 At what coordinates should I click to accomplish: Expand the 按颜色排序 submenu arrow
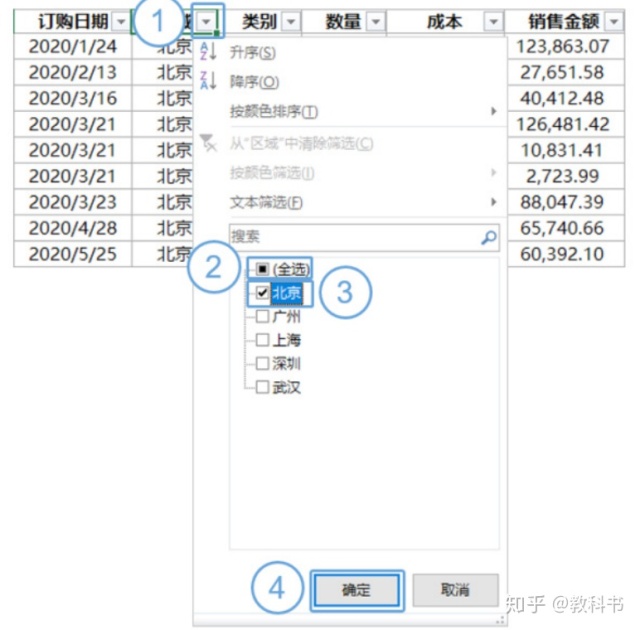click(x=493, y=111)
